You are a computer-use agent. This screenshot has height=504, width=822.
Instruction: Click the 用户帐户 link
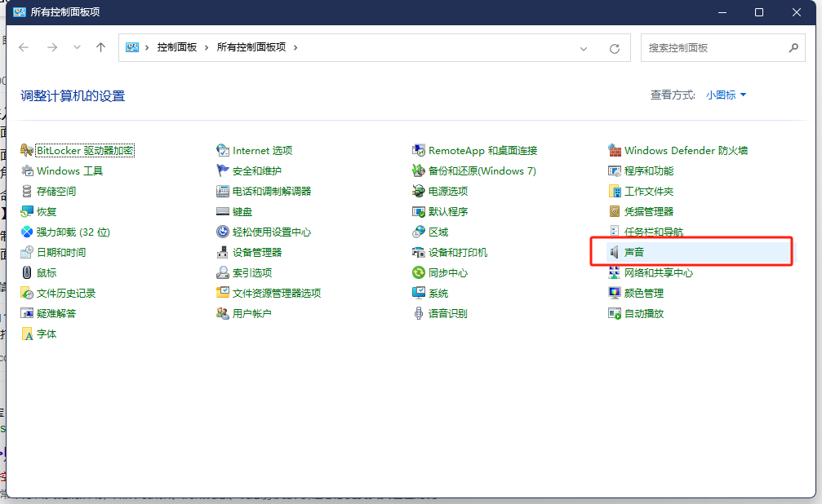point(251,314)
